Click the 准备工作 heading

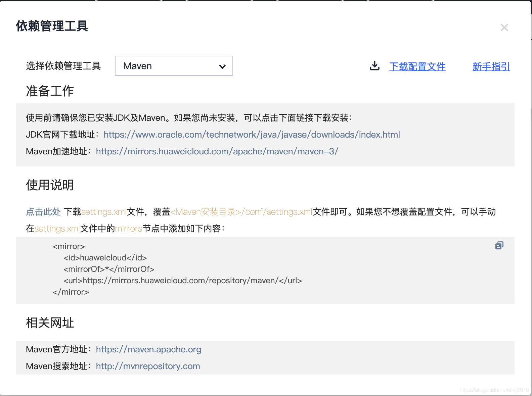pos(50,91)
